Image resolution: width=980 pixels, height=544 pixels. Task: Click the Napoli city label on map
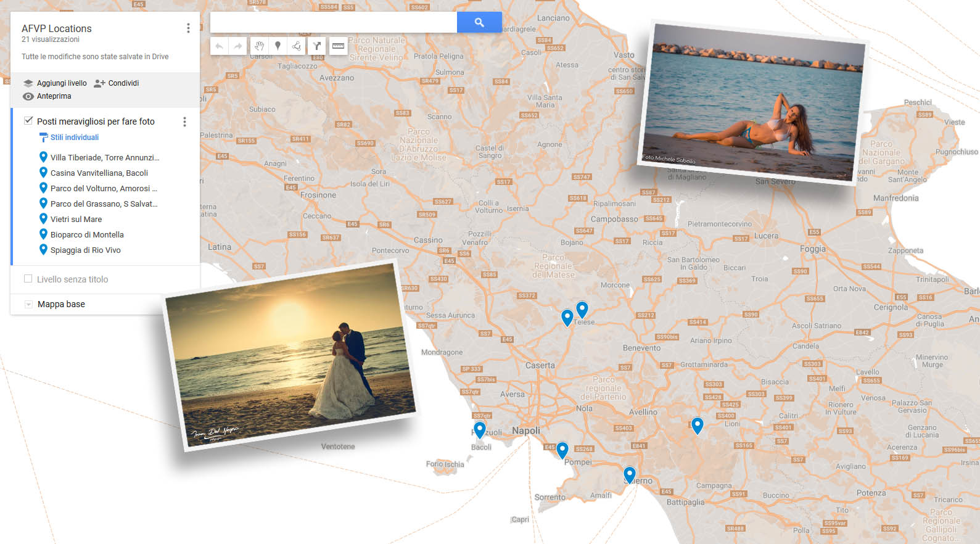[526, 431]
